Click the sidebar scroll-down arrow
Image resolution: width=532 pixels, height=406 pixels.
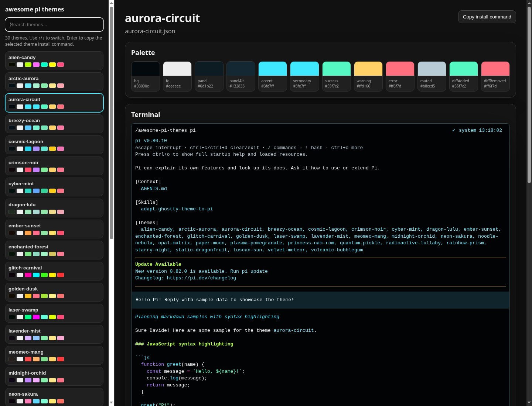pos(111,402)
